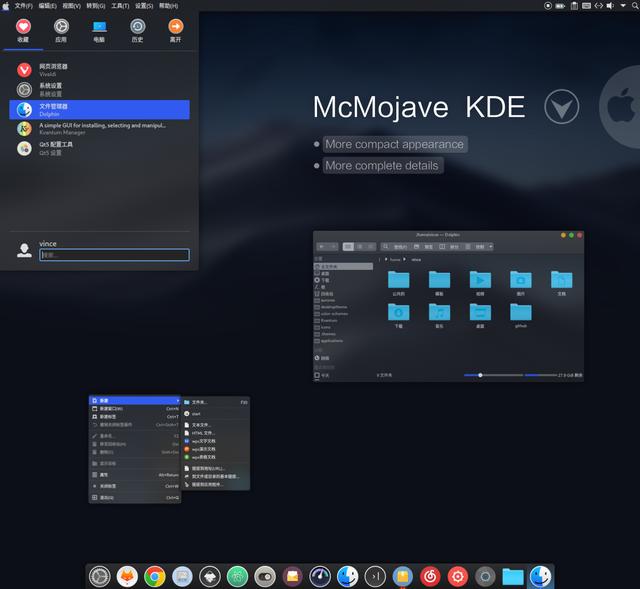Image resolution: width=640 pixels, height=589 pixels.
Task: Open 系统设置 system settings in launcher
Action: (x=99, y=89)
